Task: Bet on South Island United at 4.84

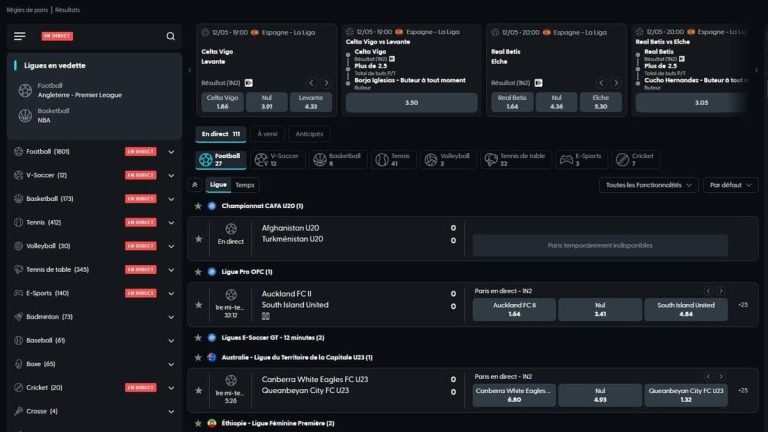Action: click(x=686, y=310)
